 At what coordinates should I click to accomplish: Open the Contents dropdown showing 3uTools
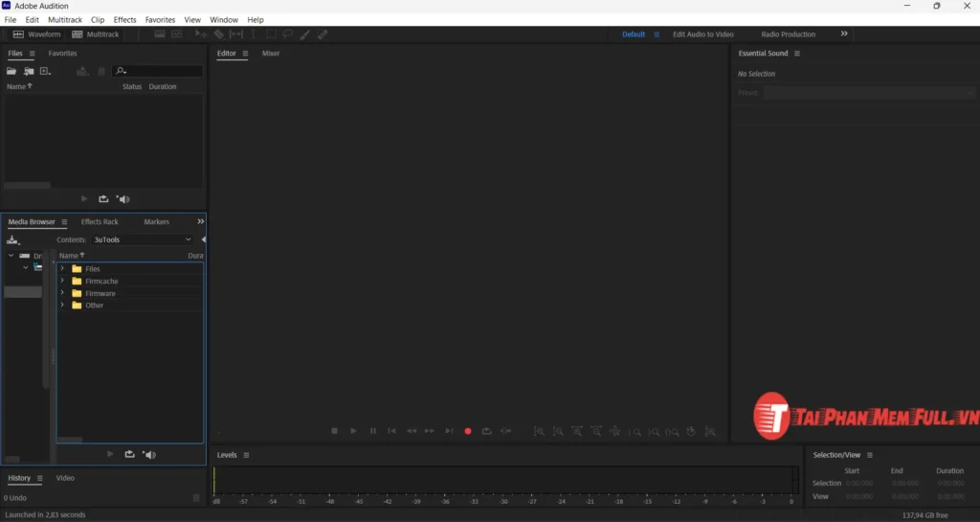pyautogui.click(x=143, y=239)
